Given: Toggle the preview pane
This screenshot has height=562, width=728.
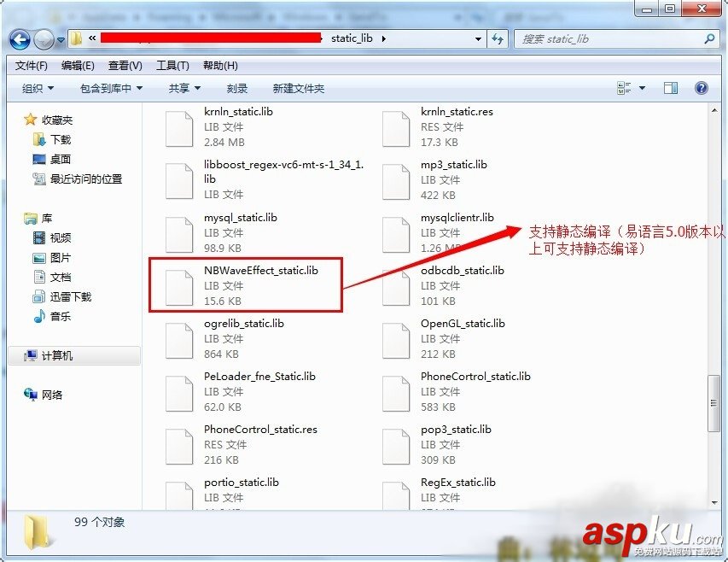Looking at the screenshot, I should click(x=671, y=88).
